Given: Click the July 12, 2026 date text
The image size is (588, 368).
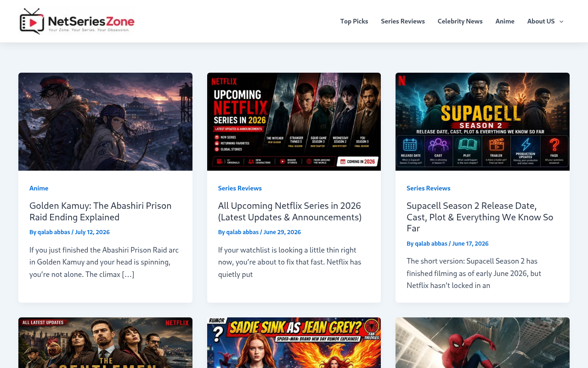Looking at the screenshot, I should tap(92, 232).
